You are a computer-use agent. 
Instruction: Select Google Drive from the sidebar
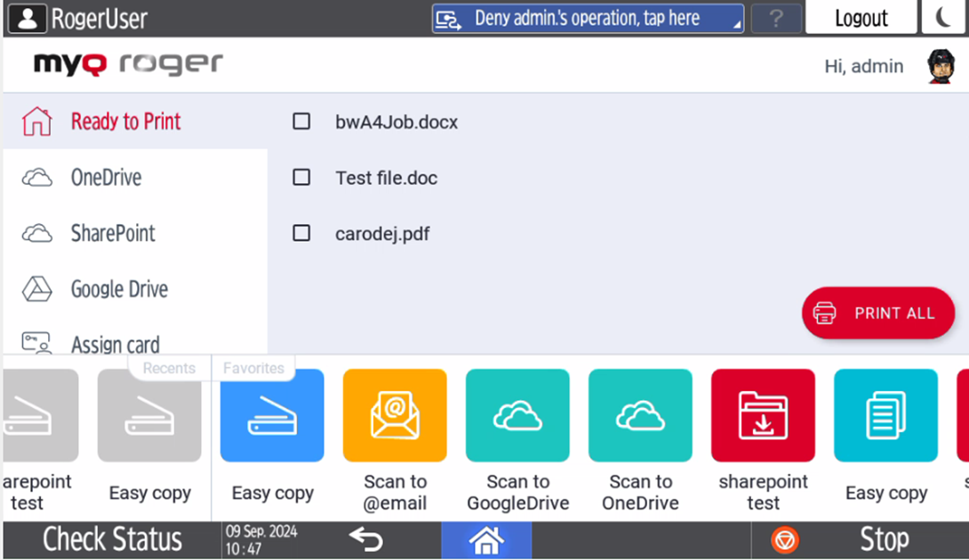point(119,290)
